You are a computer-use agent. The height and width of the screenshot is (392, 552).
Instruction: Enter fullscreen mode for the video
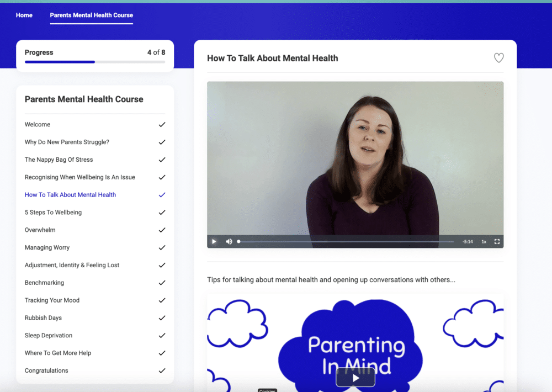497,242
